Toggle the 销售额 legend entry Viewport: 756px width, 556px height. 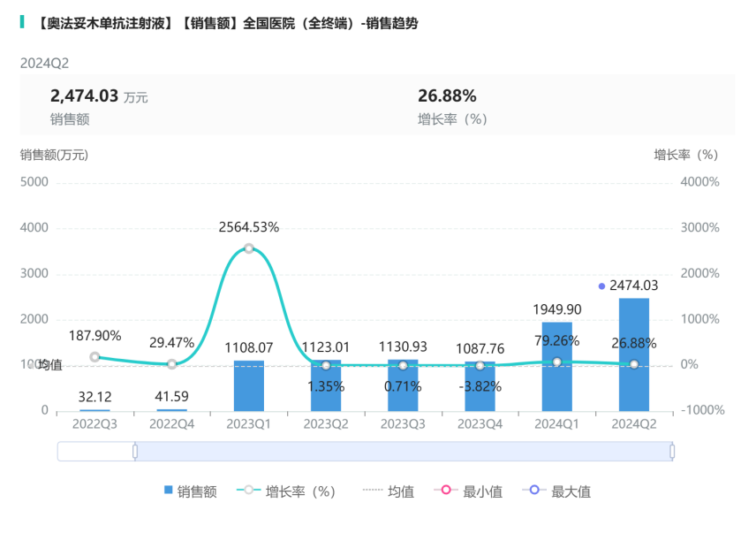point(191,491)
